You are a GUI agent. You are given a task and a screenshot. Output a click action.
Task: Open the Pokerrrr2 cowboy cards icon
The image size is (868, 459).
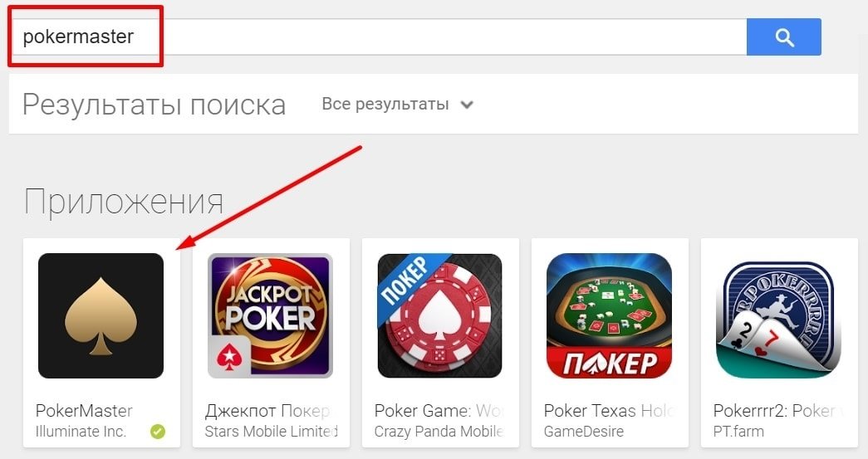pos(778,315)
